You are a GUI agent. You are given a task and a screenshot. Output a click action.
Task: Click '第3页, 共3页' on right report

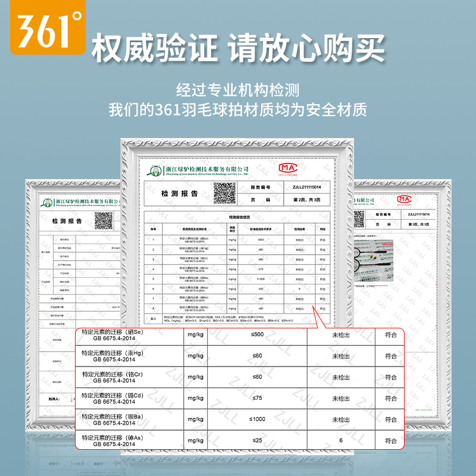click(419, 224)
